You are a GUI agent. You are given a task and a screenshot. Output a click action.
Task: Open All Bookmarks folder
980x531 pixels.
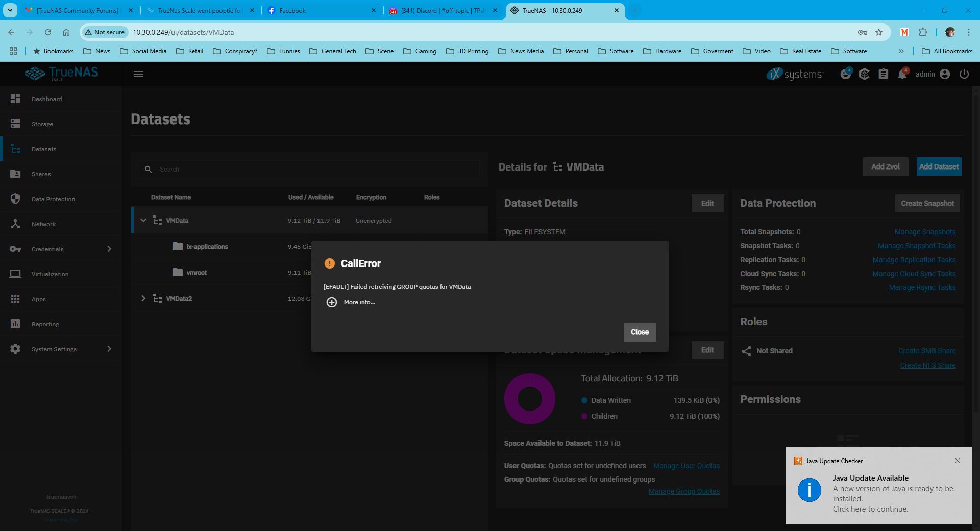947,51
